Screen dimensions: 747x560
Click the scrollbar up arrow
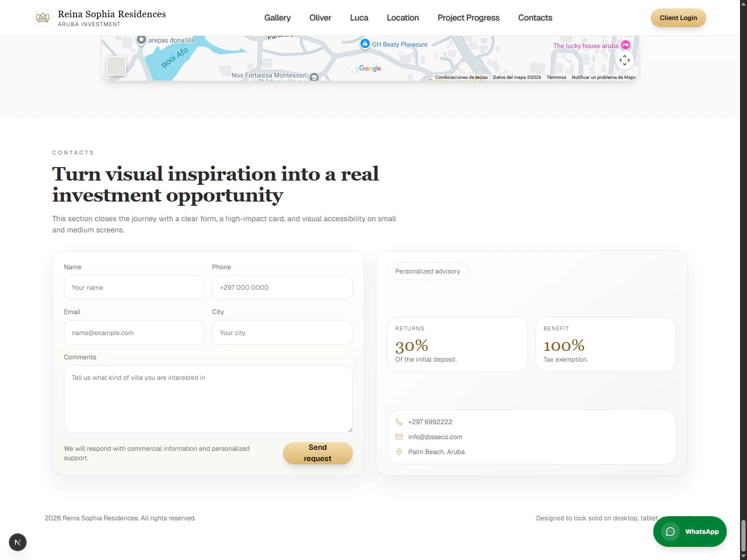(743, 3)
